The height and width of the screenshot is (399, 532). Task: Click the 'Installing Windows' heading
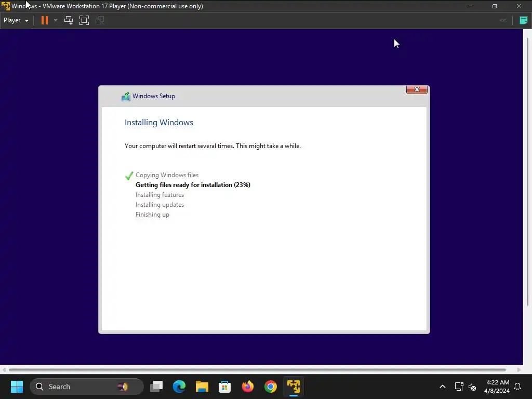click(159, 123)
